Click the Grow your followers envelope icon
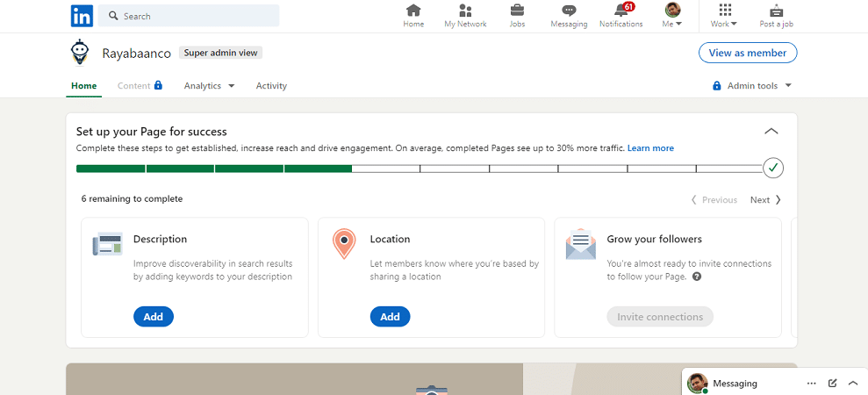Screen dimensions: 868x395 pyautogui.click(x=581, y=244)
